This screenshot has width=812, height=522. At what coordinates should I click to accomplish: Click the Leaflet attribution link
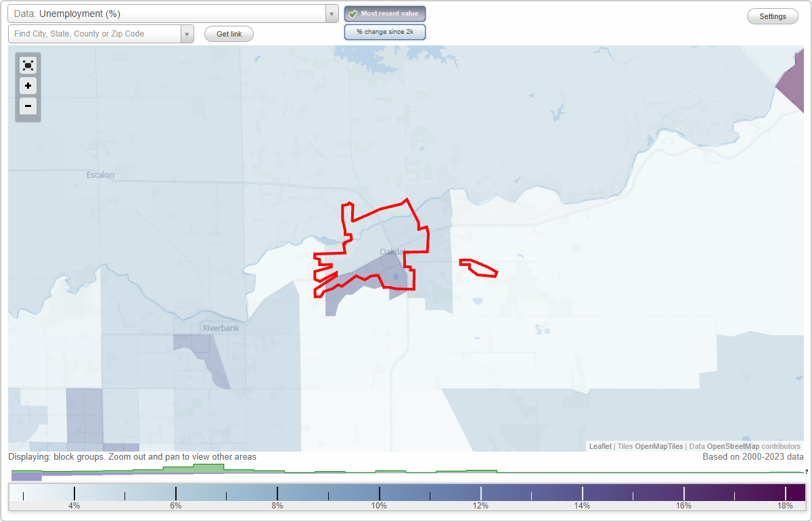(600, 446)
